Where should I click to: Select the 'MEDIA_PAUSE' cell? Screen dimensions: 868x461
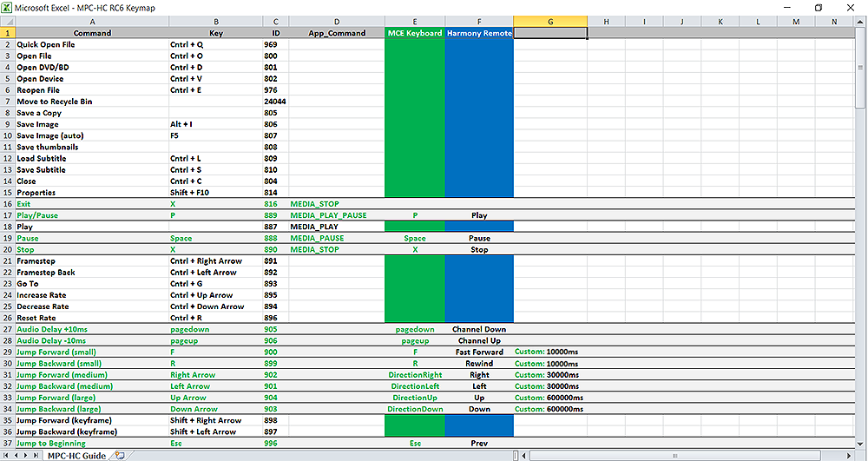click(x=337, y=238)
